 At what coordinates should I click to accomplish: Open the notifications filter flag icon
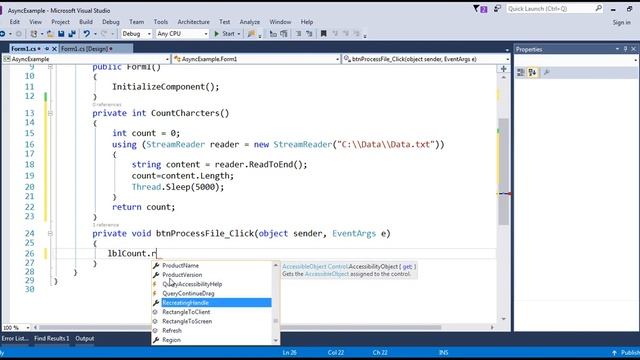[x=480, y=9]
